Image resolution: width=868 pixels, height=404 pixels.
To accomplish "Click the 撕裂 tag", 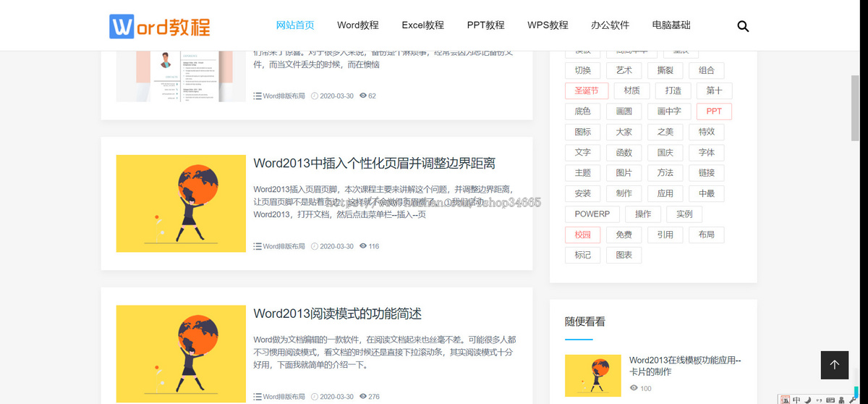I will tap(665, 70).
